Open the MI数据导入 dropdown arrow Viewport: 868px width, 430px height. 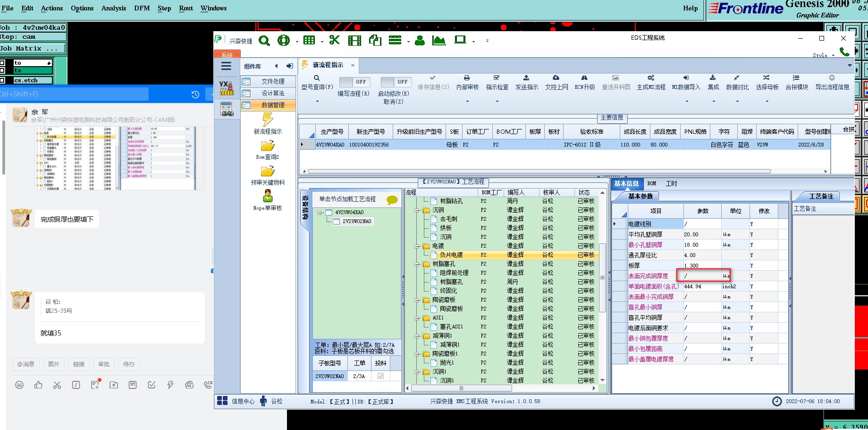(687, 102)
